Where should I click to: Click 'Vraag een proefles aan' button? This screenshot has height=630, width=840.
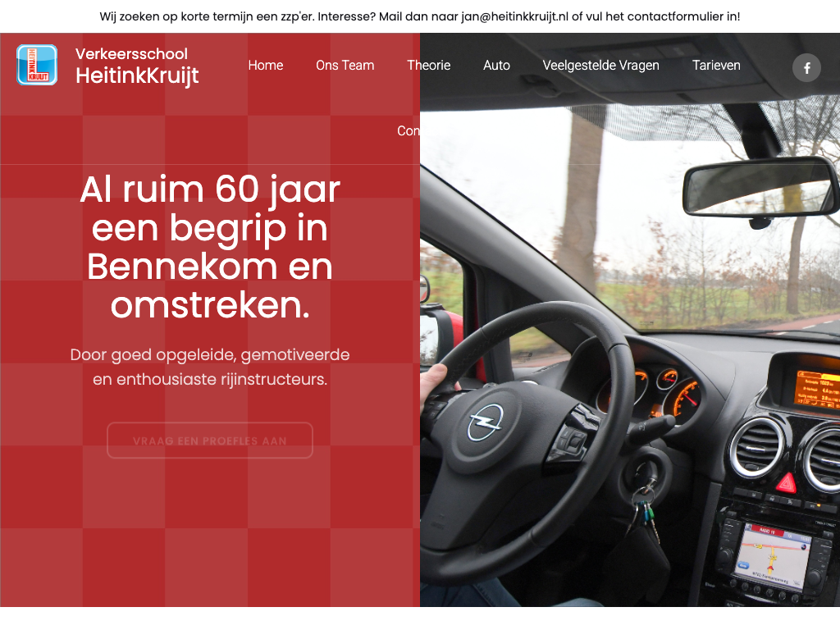pos(210,441)
